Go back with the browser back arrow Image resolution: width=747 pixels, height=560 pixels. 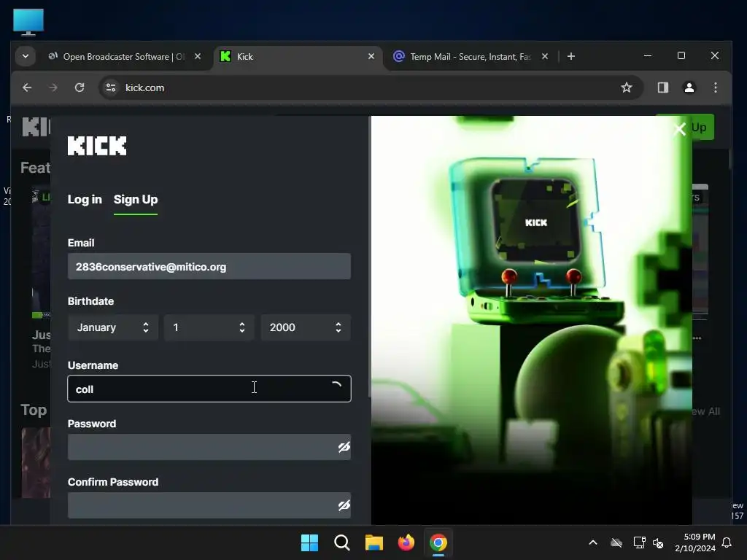(x=27, y=87)
